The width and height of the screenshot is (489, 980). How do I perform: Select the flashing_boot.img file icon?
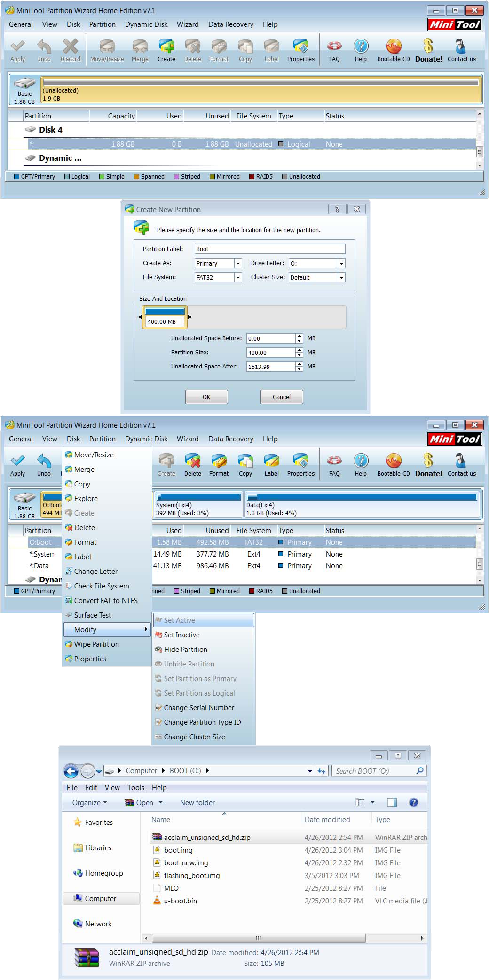[157, 875]
